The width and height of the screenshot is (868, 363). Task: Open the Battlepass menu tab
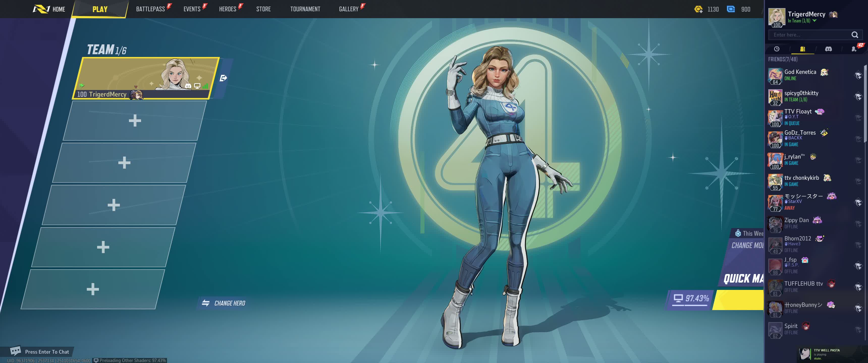(x=150, y=9)
